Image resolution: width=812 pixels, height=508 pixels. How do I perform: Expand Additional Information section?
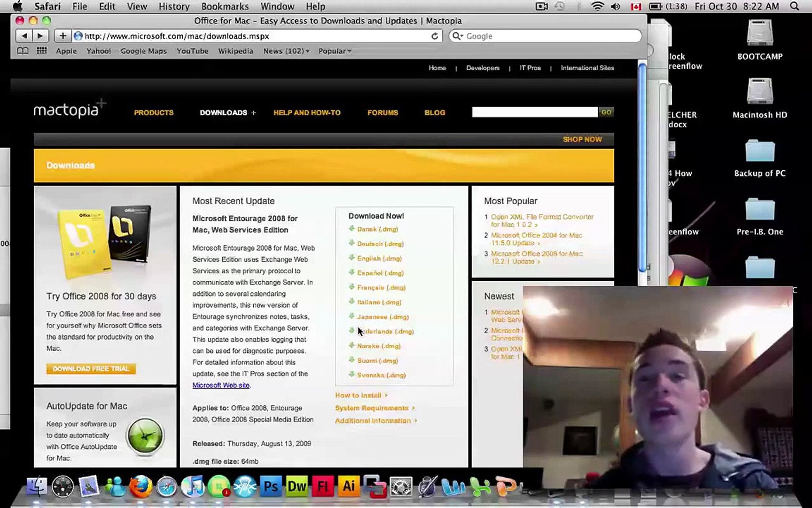pos(376,421)
